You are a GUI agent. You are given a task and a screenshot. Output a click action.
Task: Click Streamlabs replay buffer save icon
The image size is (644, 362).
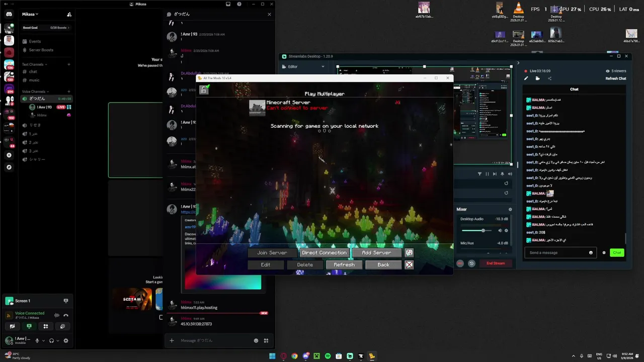tap(471, 263)
